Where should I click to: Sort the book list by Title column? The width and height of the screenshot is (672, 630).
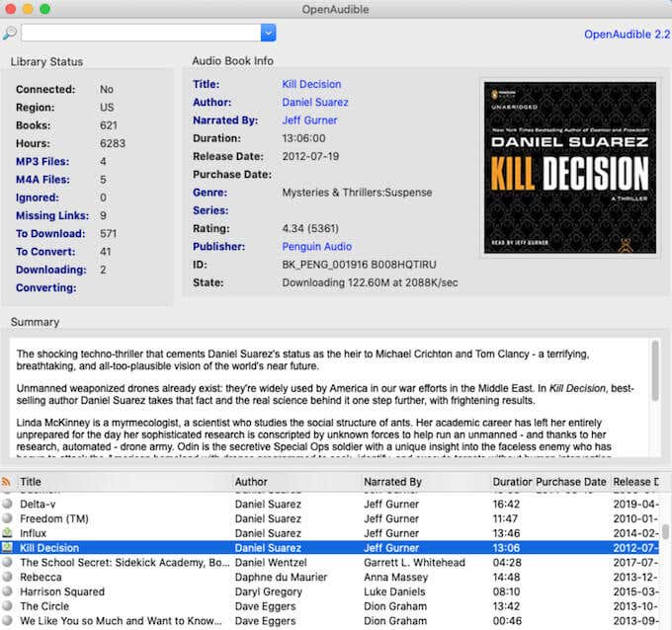click(31, 482)
